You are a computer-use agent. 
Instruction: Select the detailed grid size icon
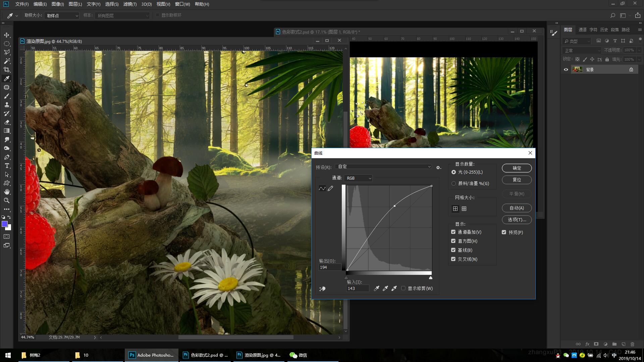point(464,208)
